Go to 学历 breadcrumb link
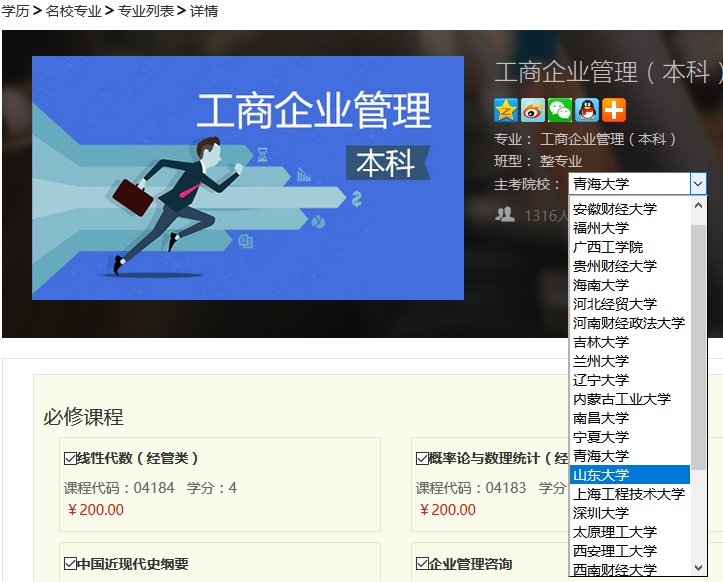 tap(15, 11)
